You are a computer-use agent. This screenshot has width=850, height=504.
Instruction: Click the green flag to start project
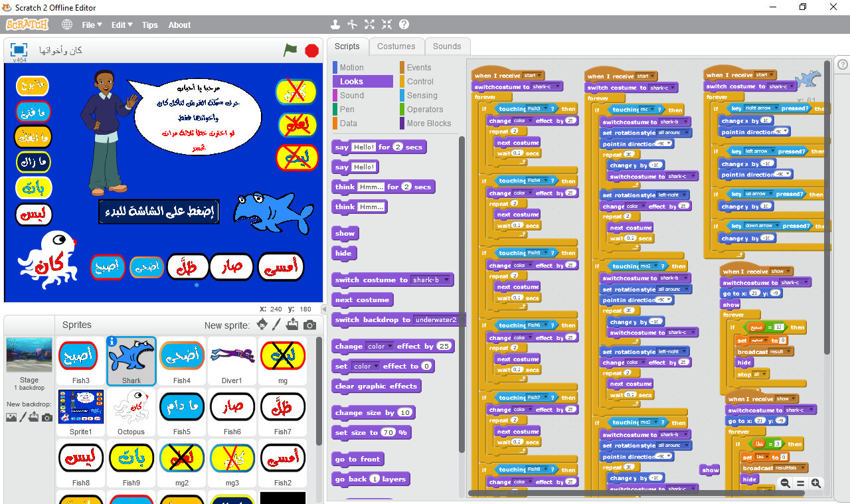pos(290,50)
